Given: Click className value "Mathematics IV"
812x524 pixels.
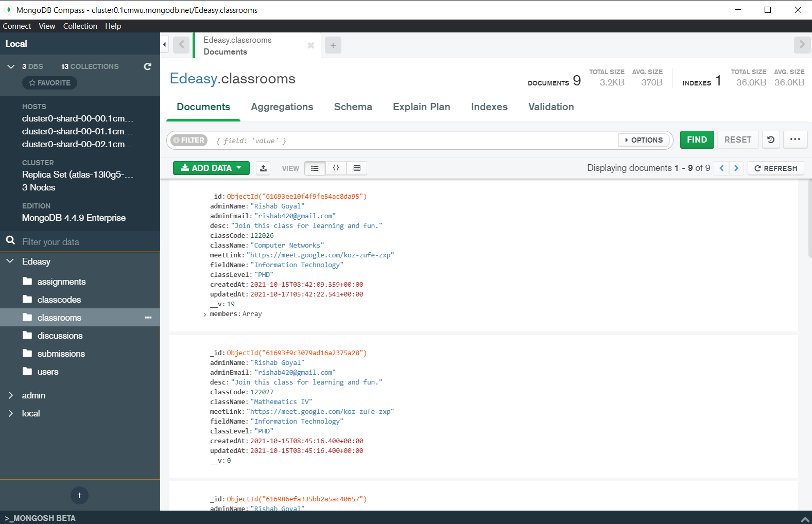Looking at the screenshot, I should 281,402.
